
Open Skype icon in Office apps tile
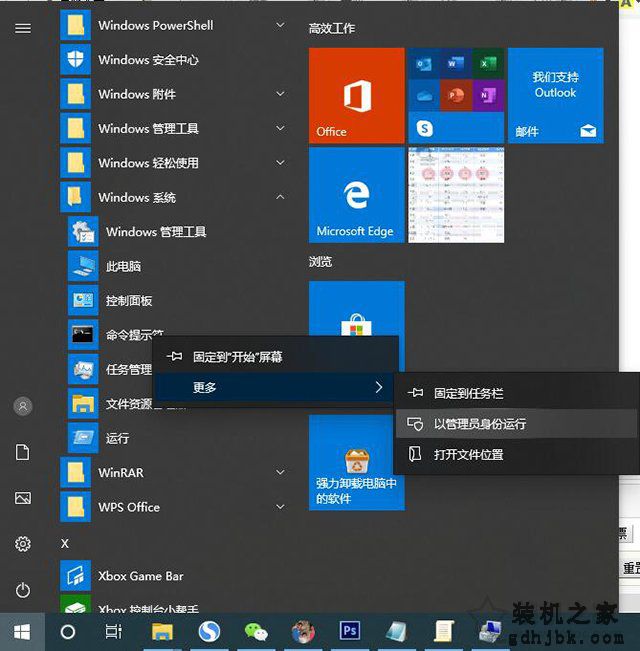tap(424, 128)
